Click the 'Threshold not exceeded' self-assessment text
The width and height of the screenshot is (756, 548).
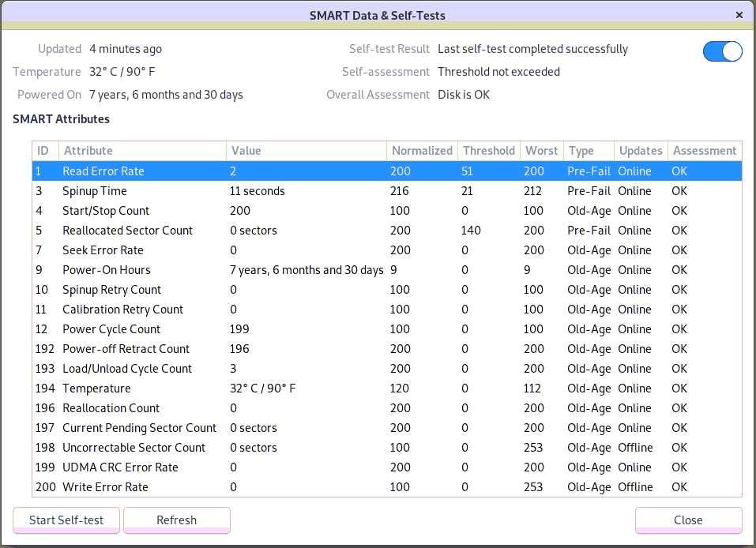(x=498, y=72)
